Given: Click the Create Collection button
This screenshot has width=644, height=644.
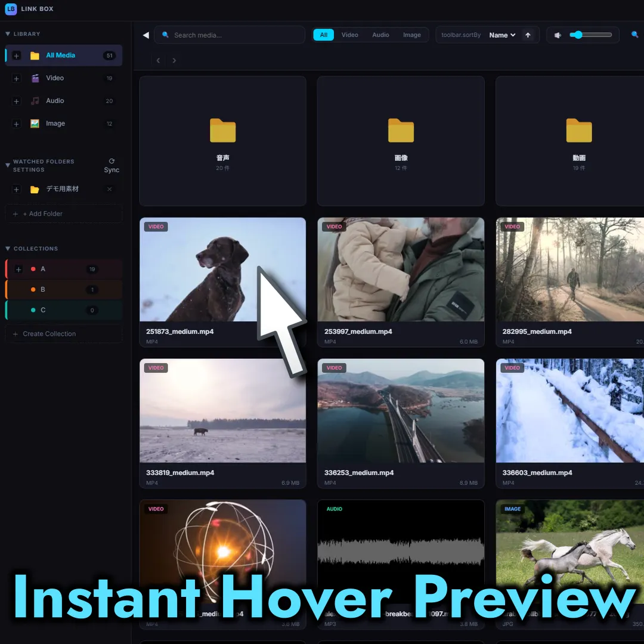Looking at the screenshot, I should (x=64, y=334).
